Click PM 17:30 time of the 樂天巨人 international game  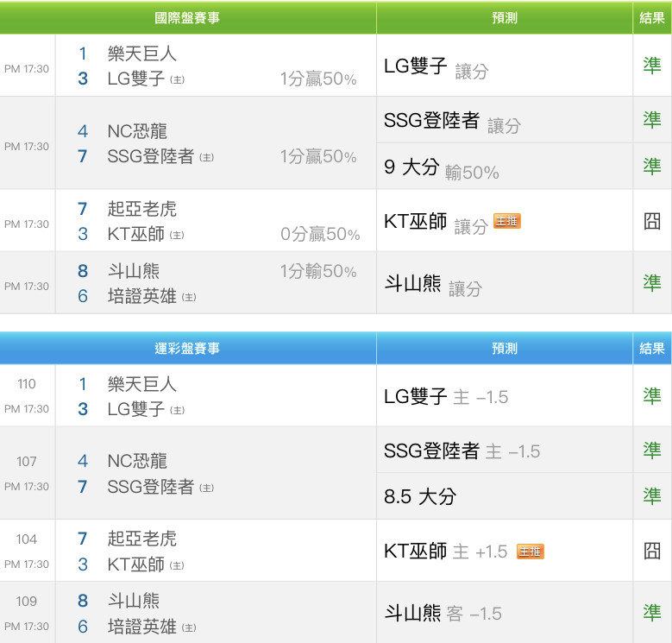click(27, 68)
